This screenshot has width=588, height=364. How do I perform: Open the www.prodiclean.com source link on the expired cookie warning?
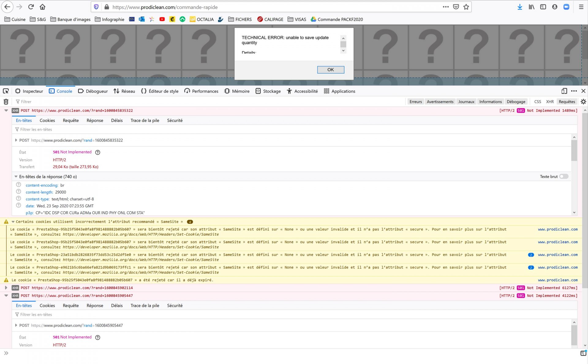pyautogui.click(x=558, y=280)
